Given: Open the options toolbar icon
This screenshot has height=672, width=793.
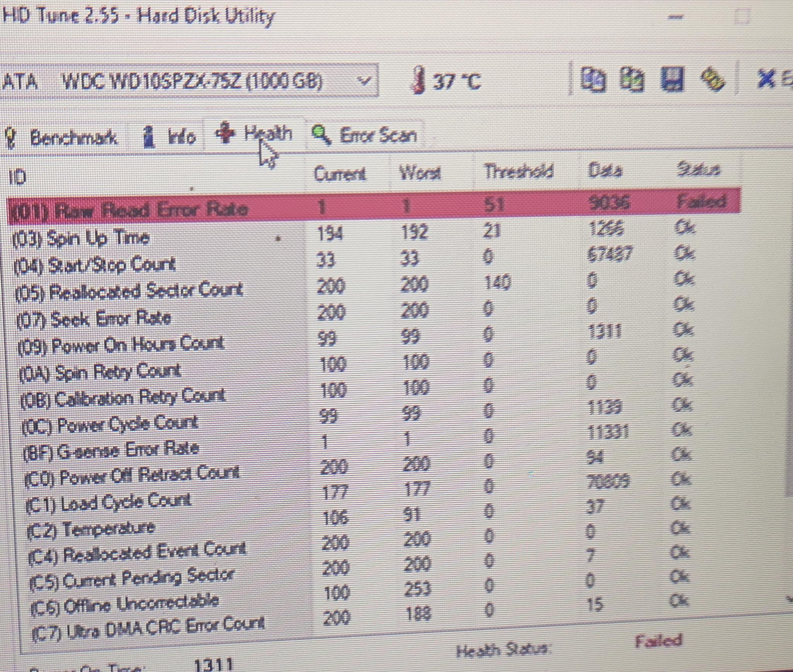Looking at the screenshot, I should click(712, 79).
